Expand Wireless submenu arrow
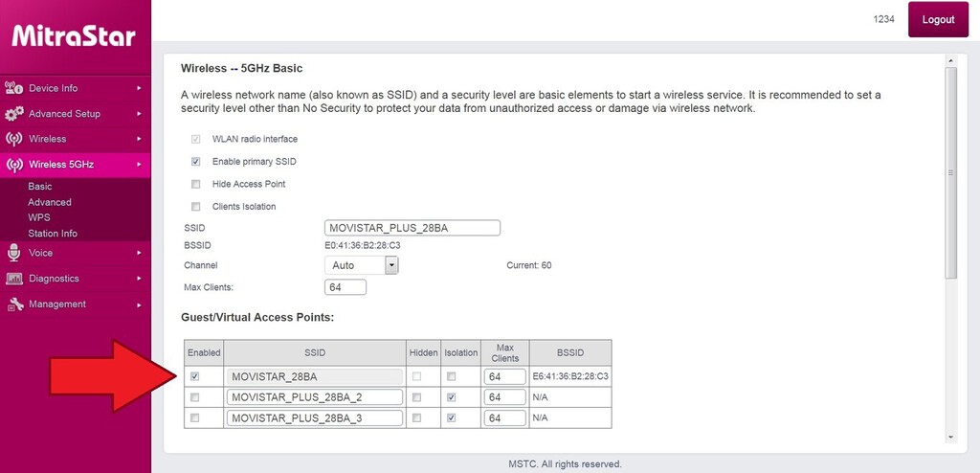 pos(140,139)
